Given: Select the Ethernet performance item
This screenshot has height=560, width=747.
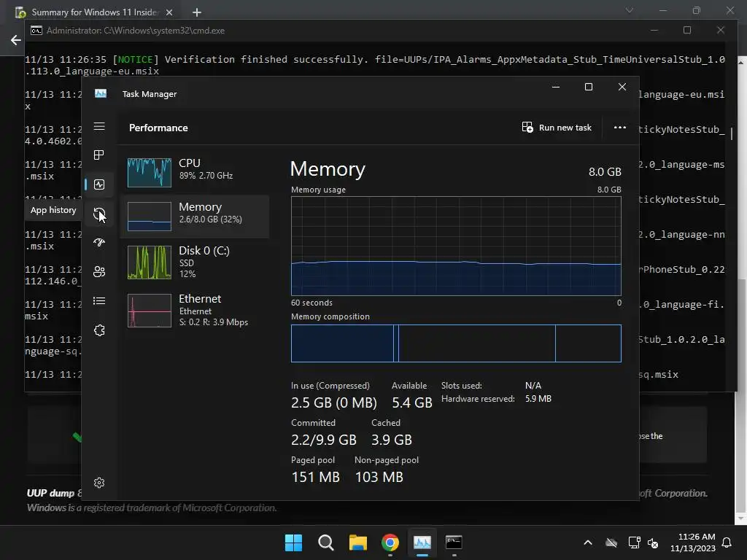Looking at the screenshot, I should 195,311.
